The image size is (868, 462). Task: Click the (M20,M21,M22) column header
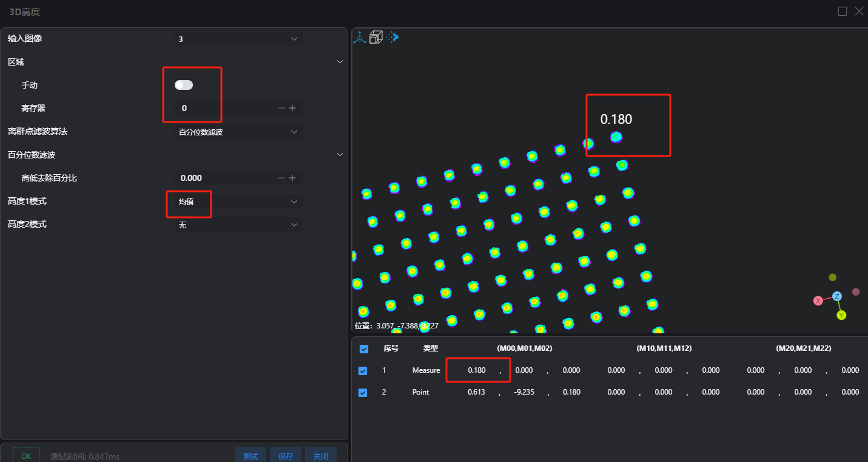[804, 348]
